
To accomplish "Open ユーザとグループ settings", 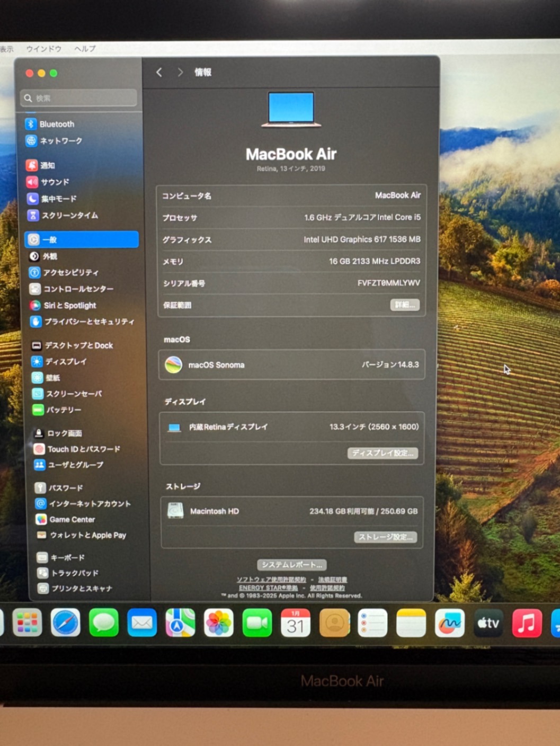I will coord(69,465).
